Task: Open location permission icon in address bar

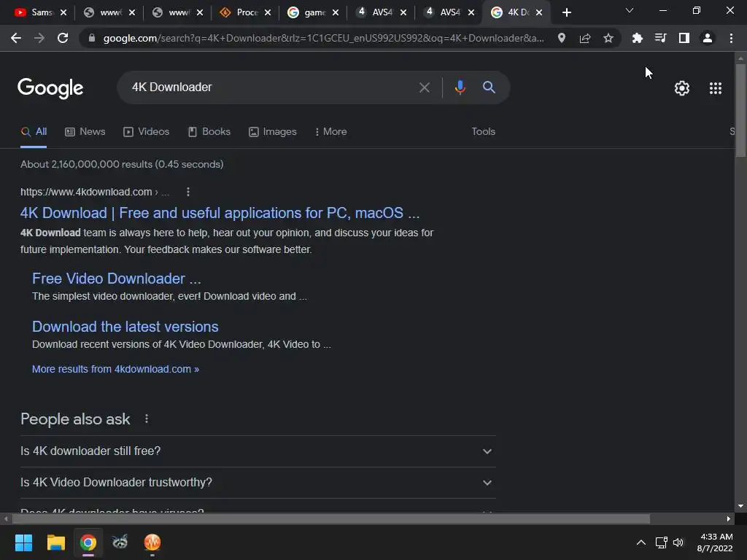Action: point(562,38)
